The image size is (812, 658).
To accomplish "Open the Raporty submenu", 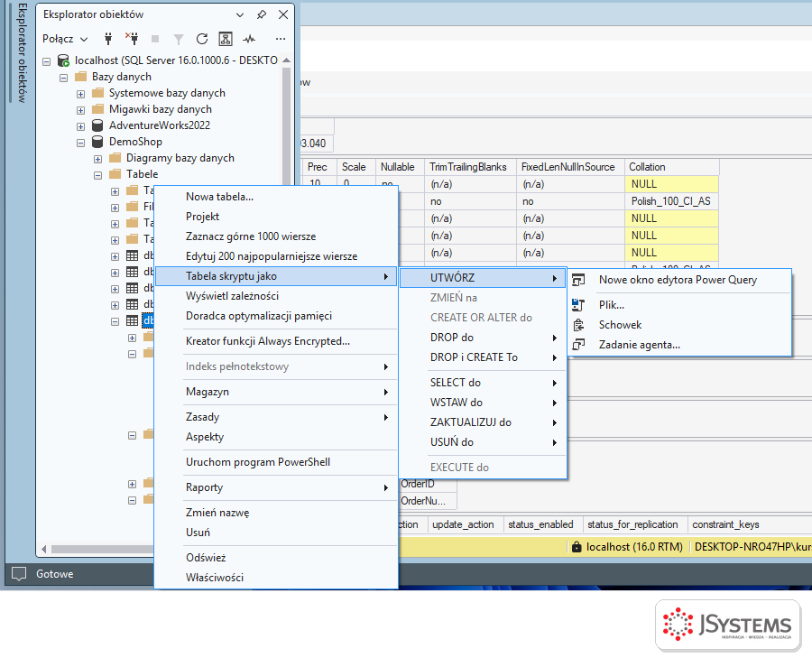I will pyautogui.click(x=276, y=487).
